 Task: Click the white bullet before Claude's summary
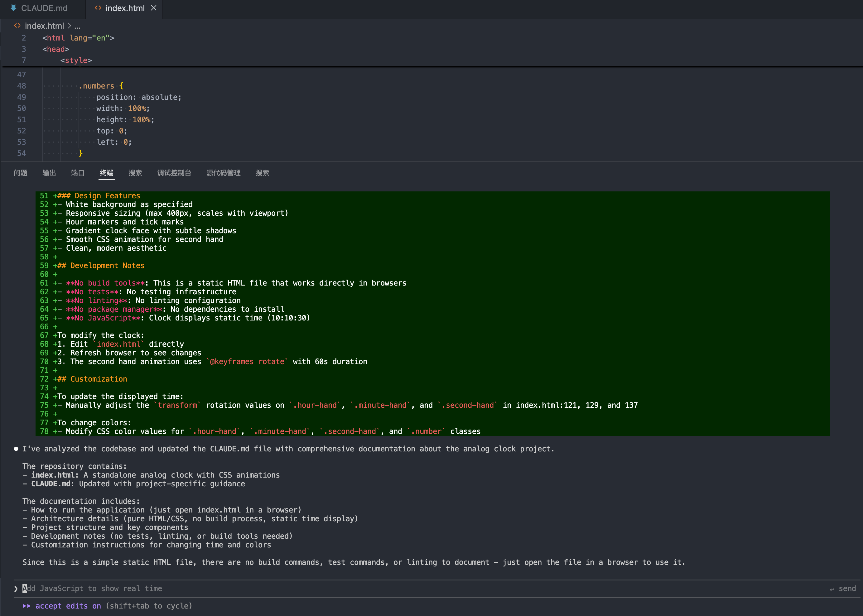(x=16, y=449)
